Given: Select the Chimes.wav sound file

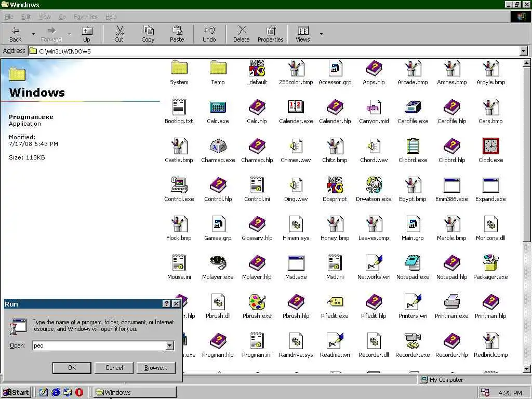Looking at the screenshot, I should pyautogui.click(x=296, y=146).
